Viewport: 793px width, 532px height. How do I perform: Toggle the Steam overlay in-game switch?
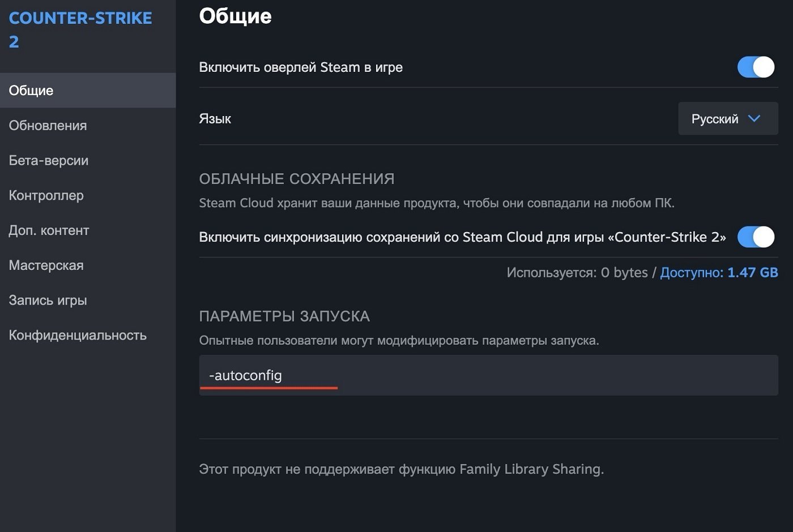(x=756, y=67)
